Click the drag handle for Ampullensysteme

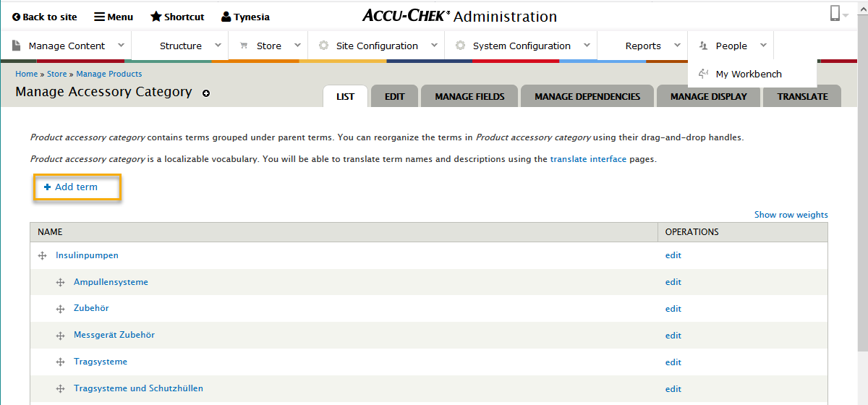pyautogui.click(x=61, y=282)
